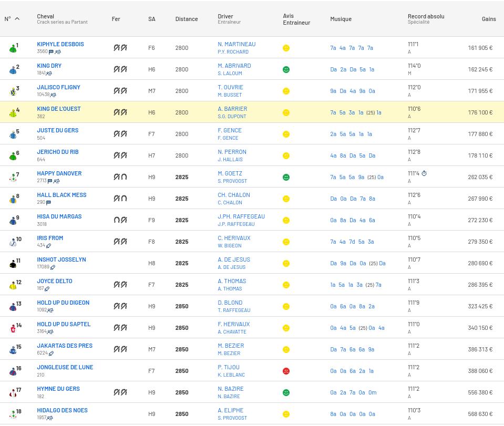Select M7 cell for JAKARTAS DES PRES
Screen dimensions: 504x426
coord(152,349)
